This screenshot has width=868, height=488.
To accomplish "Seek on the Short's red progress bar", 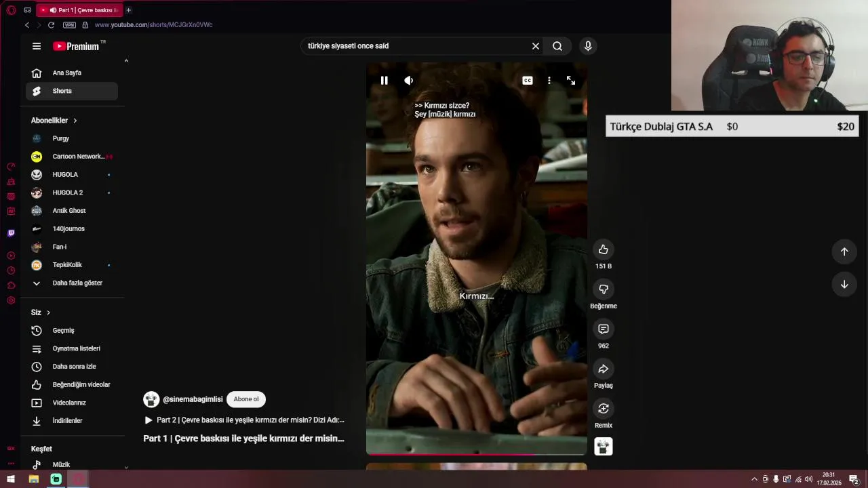I will click(476, 454).
